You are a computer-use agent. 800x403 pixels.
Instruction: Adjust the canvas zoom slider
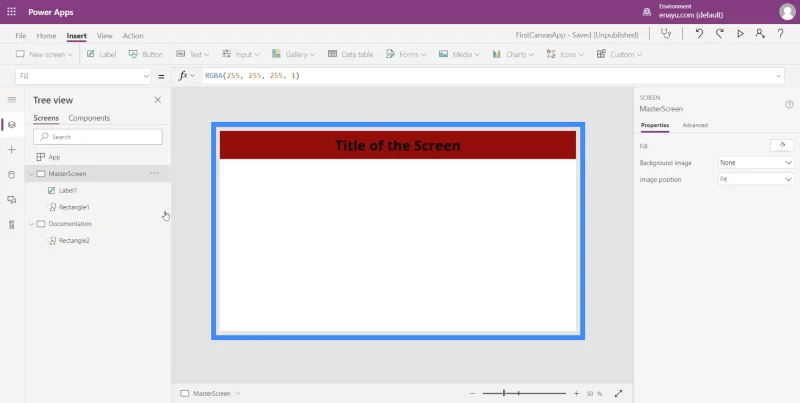(x=524, y=393)
